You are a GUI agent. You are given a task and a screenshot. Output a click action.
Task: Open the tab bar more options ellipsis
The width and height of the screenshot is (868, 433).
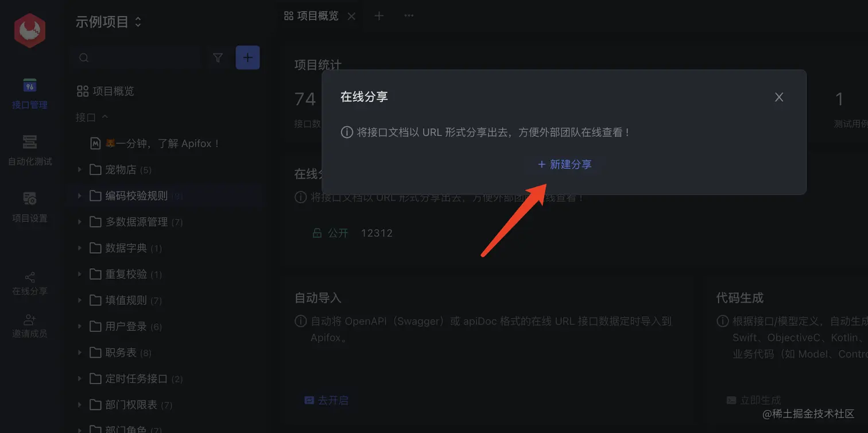(x=409, y=16)
